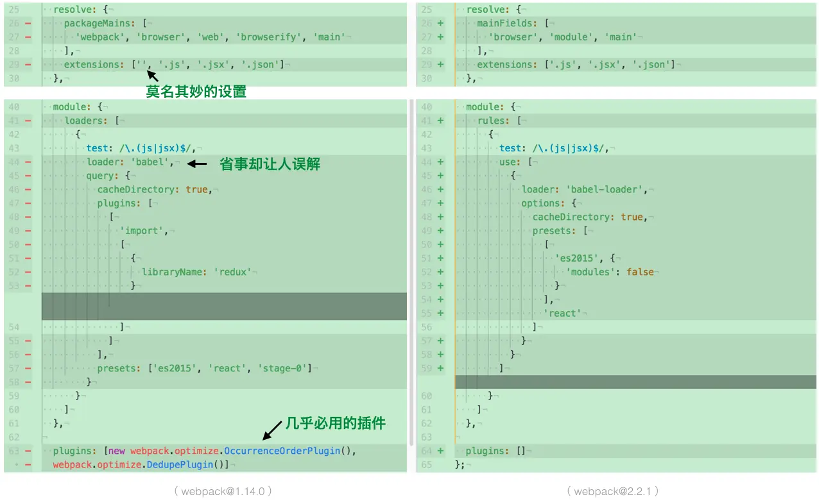
Task: Click 'presets: [' on right line 49
Action: [560, 231]
